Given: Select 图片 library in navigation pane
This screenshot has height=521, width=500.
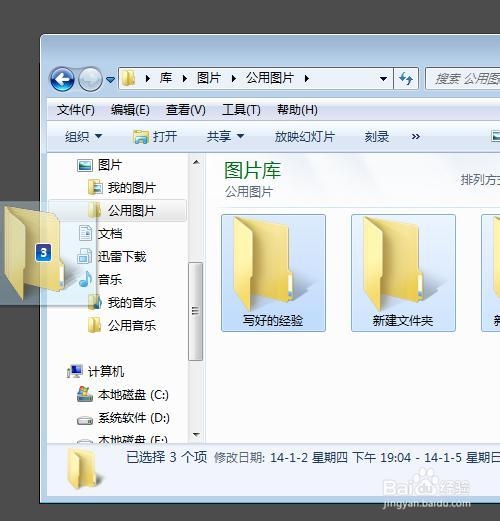Looking at the screenshot, I should click(x=110, y=165).
